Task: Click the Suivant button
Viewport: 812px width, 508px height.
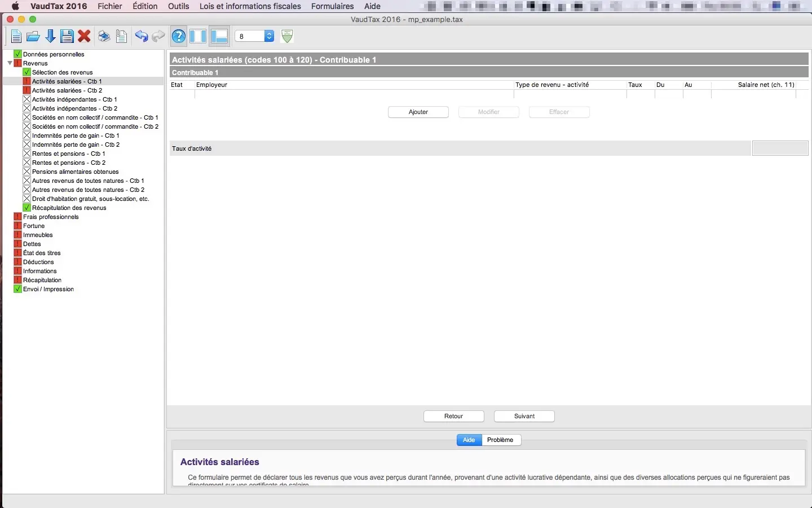Action: tap(524, 416)
